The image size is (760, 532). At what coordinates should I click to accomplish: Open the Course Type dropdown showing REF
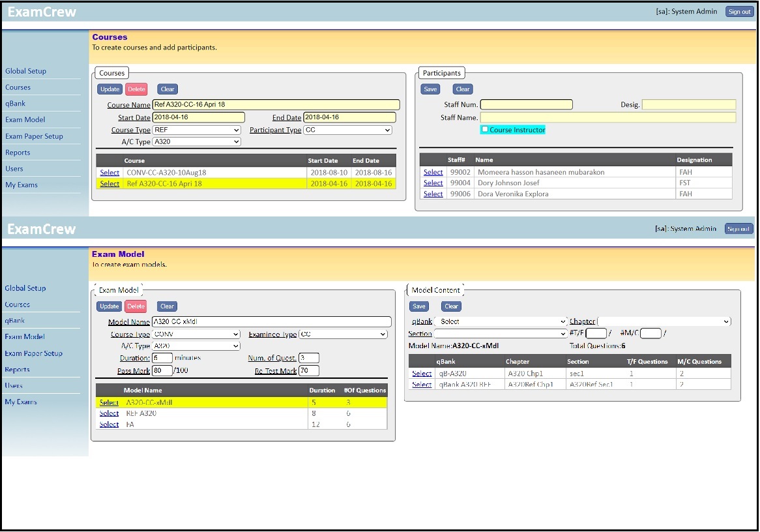196,130
